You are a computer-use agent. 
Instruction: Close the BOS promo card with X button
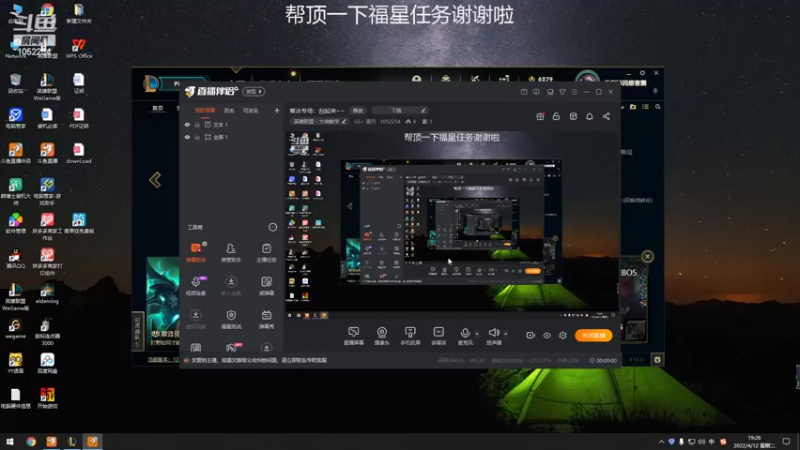click(x=647, y=256)
